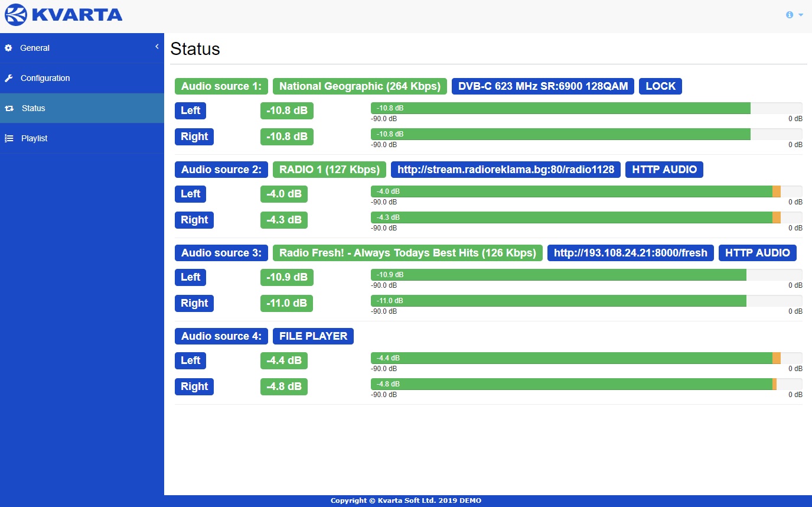Open the Configuration menu item
The image size is (812, 507).
[82, 78]
